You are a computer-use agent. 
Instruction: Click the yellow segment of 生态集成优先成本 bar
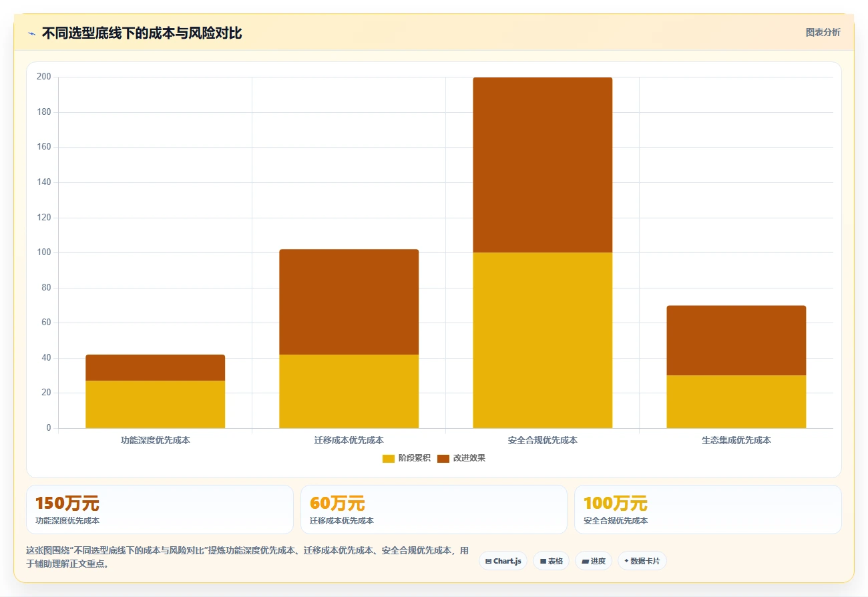[x=736, y=401]
